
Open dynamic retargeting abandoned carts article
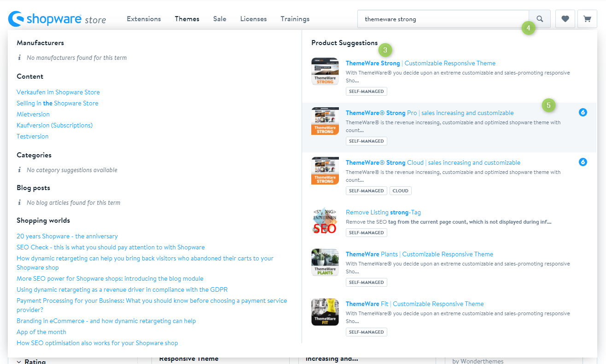145,263
